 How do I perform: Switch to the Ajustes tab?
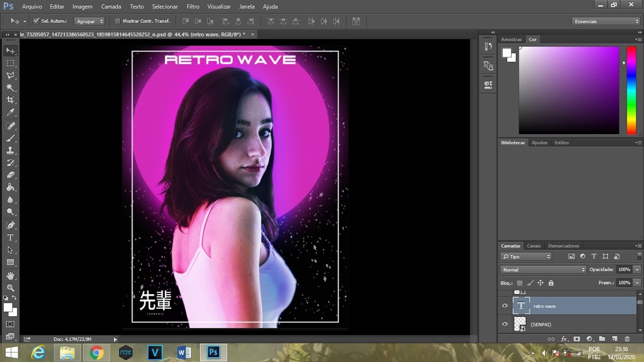click(539, 143)
